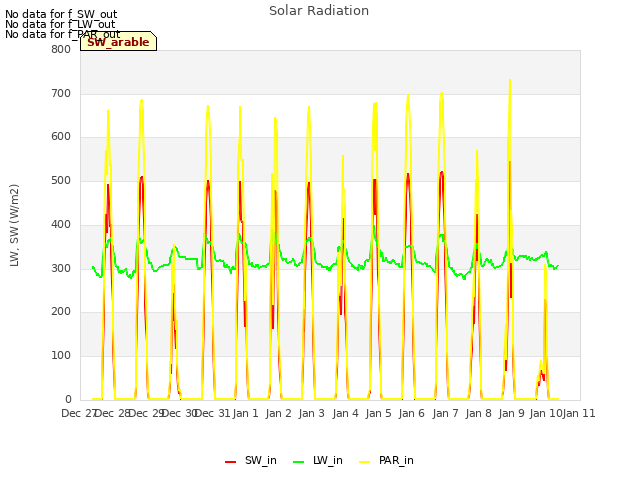
Task: Click the 'No data for f_PAR_out' message
Action: [x=62, y=34]
